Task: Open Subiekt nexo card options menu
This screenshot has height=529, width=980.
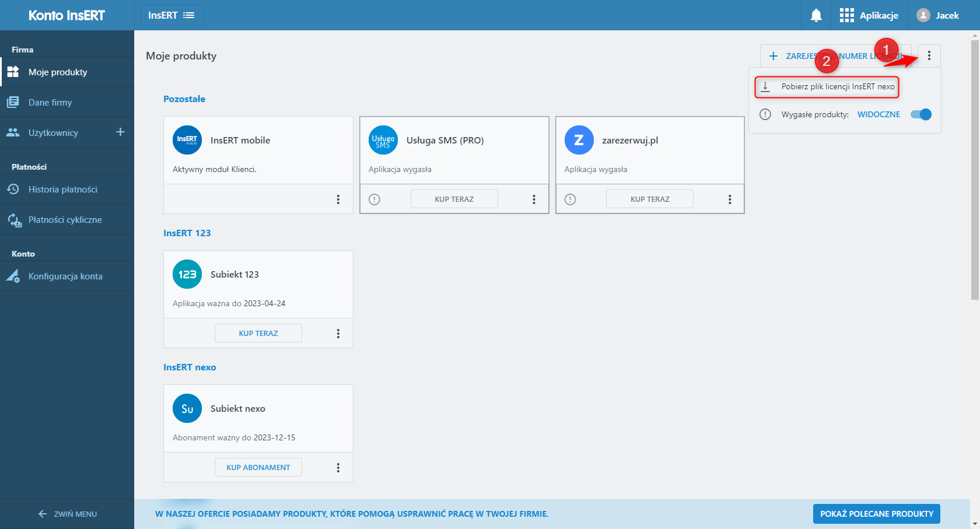Action: click(338, 468)
